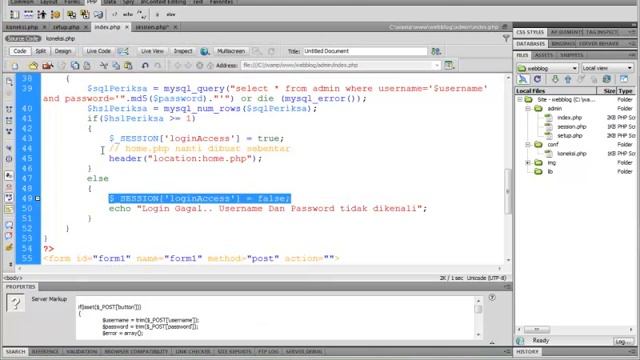Viewport: 640px width, 360px height.
Task: Click the Synchronize icon in Files panel
Action: tap(607, 79)
